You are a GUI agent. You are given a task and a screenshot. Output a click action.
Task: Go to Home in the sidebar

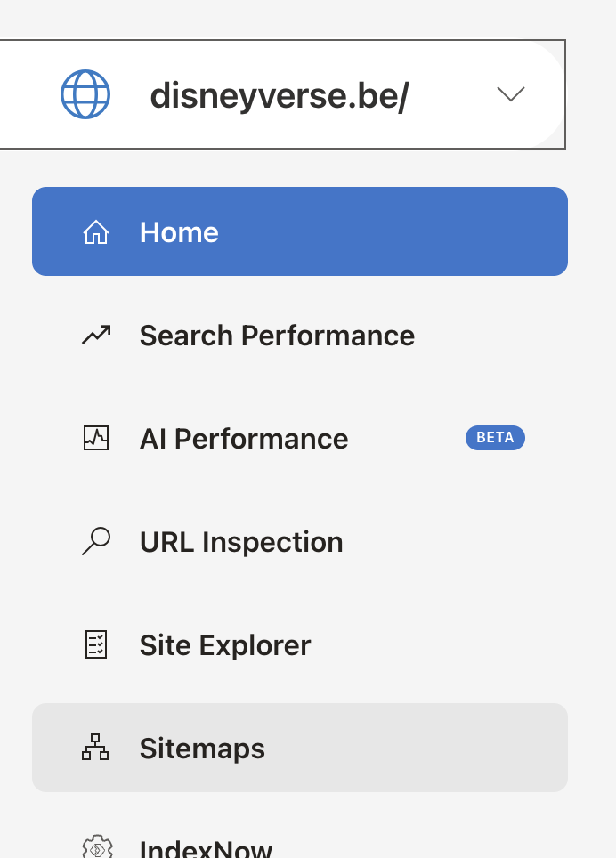pyautogui.click(x=179, y=232)
